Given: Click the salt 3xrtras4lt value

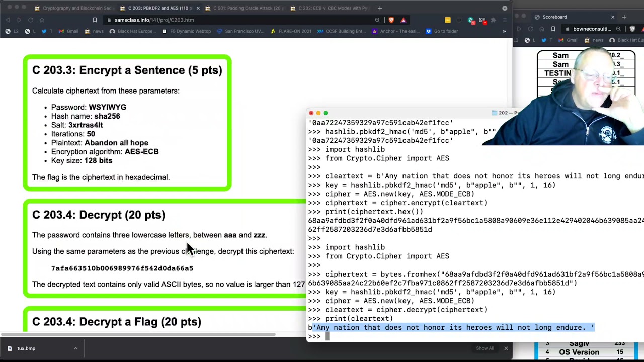Looking at the screenshot, I should tap(86, 125).
